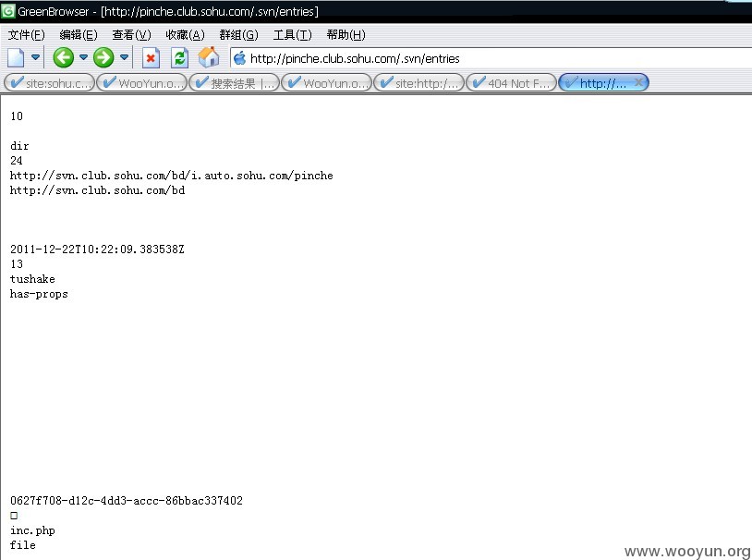
Task: Switch to the site:sohu.c... tab
Action: point(49,83)
